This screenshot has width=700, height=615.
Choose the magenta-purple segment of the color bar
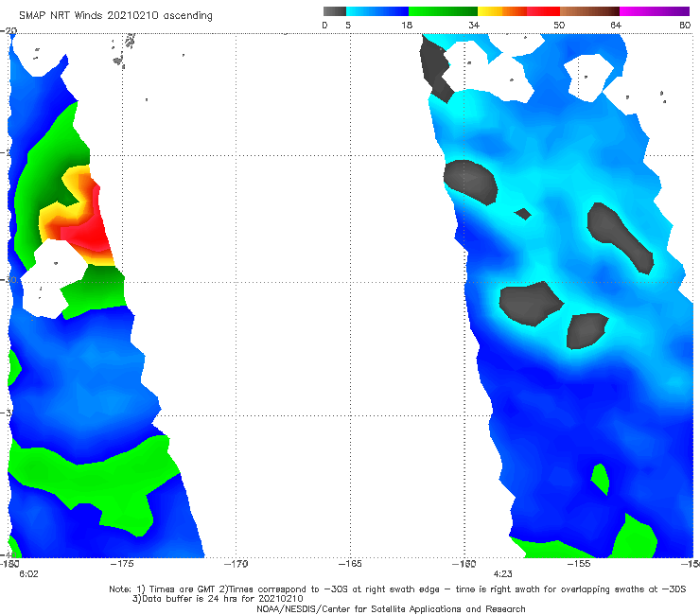(655, 11)
